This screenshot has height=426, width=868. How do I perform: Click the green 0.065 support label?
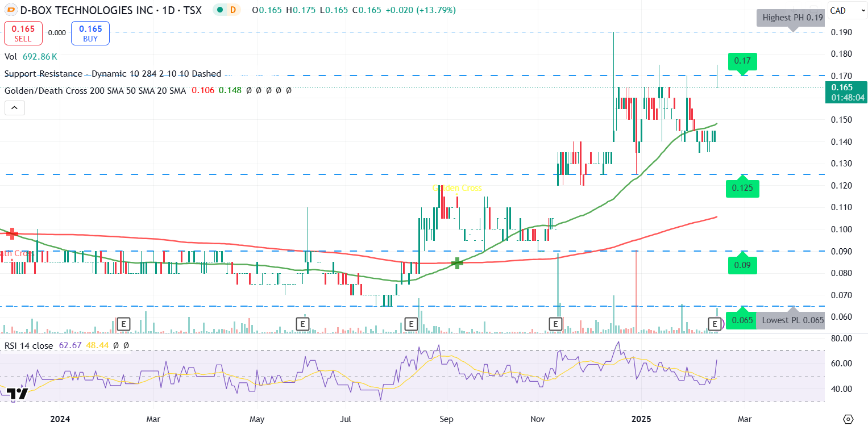[742, 320]
